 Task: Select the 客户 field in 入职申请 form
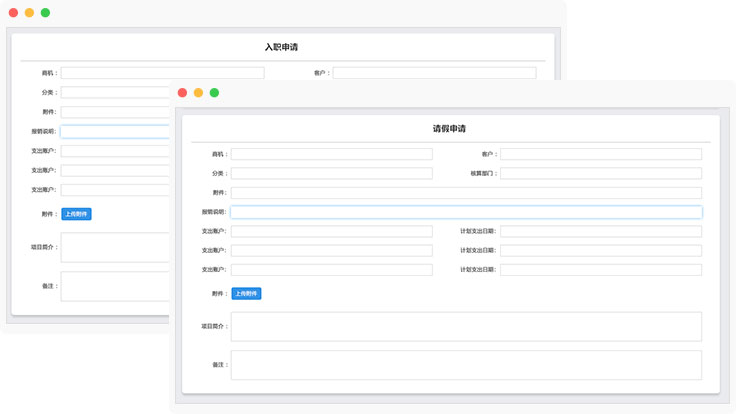click(x=434, y=73)
